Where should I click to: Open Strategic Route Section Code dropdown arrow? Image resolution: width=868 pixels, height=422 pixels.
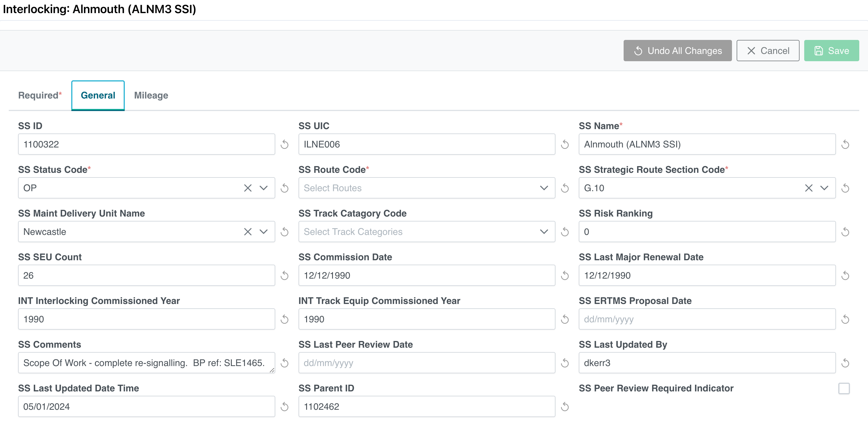click(x=824, y=188)
